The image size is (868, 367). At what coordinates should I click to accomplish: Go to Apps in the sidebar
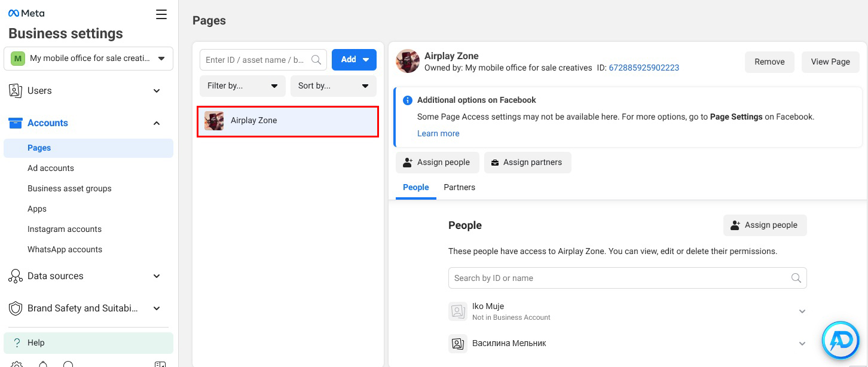(37, 209)
